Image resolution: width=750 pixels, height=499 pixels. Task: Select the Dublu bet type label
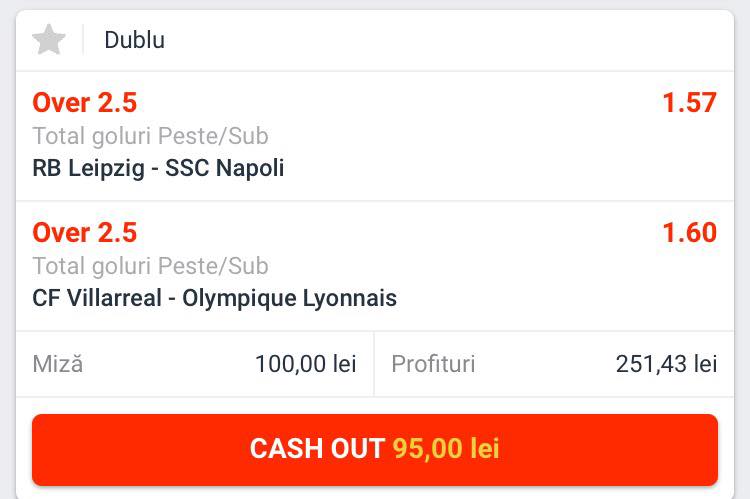pyautogui.click(x=134, y=40)
